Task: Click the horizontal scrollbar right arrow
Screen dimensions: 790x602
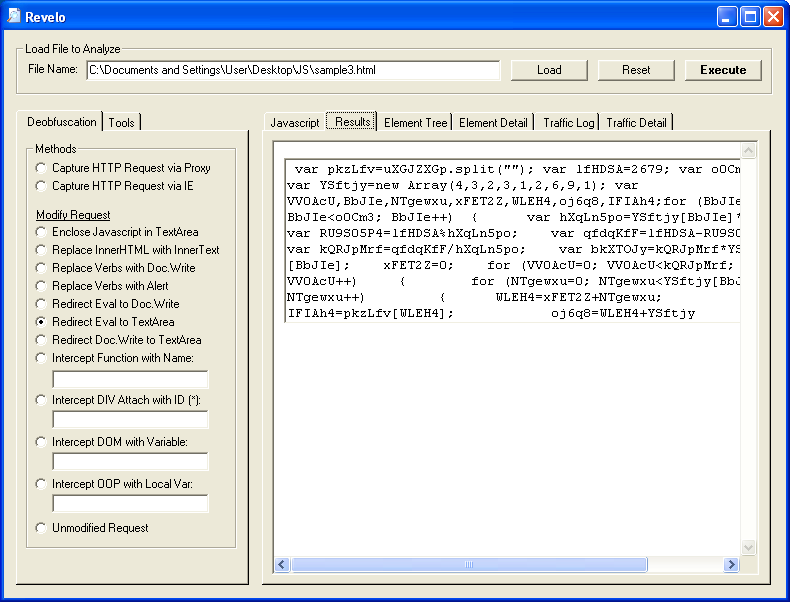Action: pyautogui.click(x=731, y=565)
